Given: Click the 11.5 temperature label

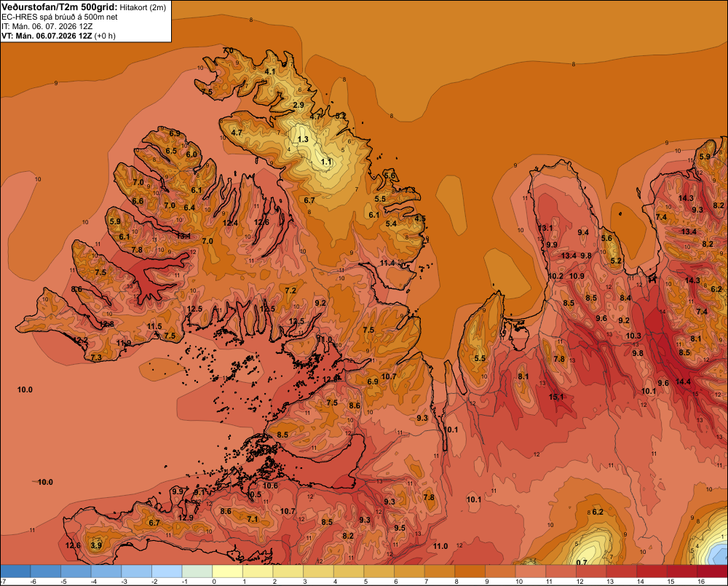Looking at the screenshot, I should [x=154, y=326].
